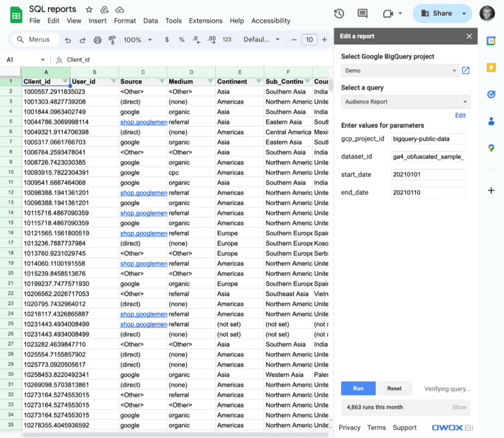
Task: Click the account profile picture
Action: [x=487, y=14]
